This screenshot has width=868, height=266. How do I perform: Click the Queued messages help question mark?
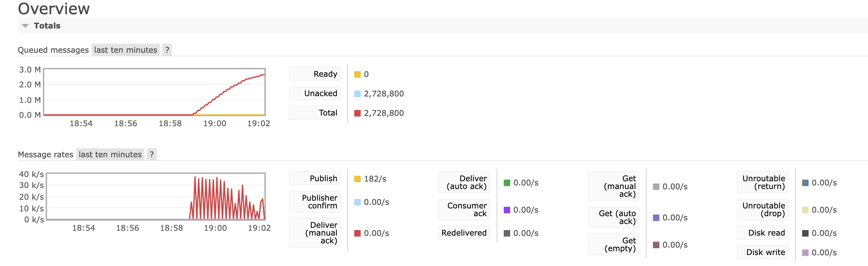pos(167,50)
